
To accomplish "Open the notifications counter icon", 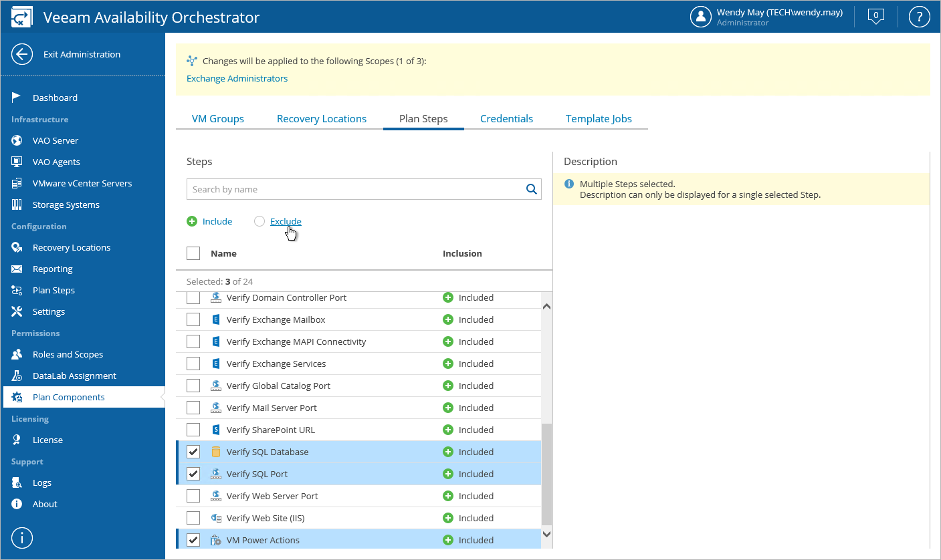I will tap(875, 17).
